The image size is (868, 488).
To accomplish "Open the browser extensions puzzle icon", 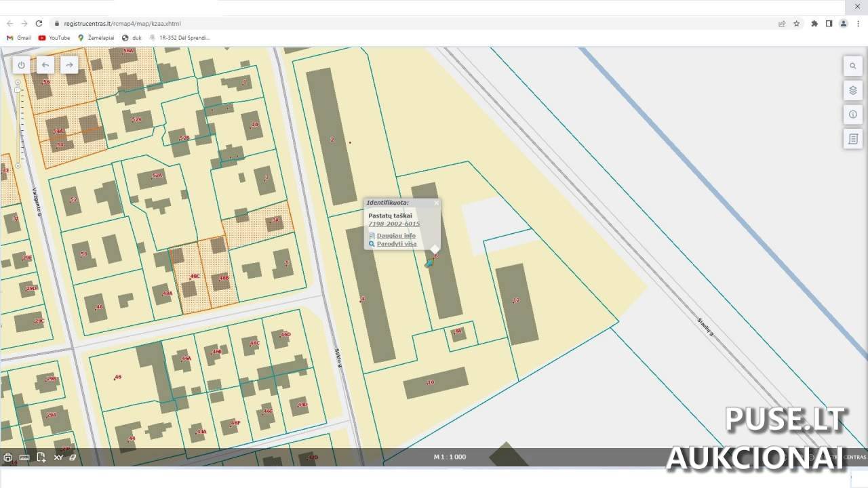I will click(x=814, y=24).
